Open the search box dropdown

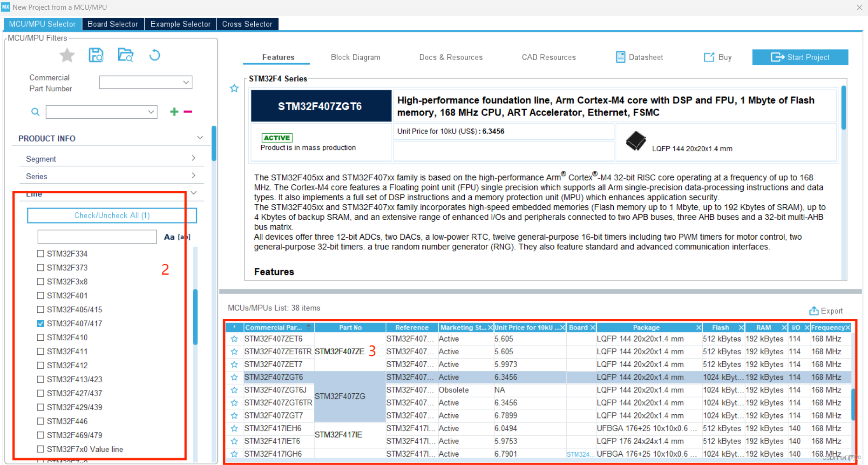[151, 112]
